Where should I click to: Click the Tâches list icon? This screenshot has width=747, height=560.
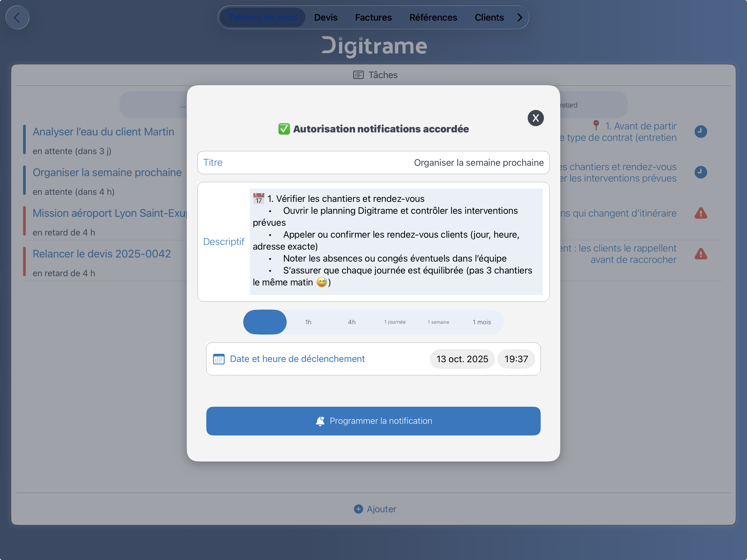358,75
